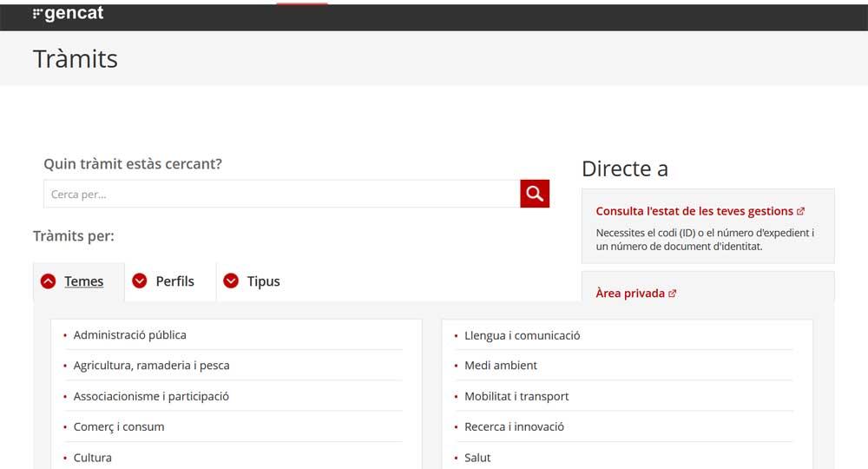Screen dimensions: 868x469
Task: Open Cultura topic
Action: (93, 458)
